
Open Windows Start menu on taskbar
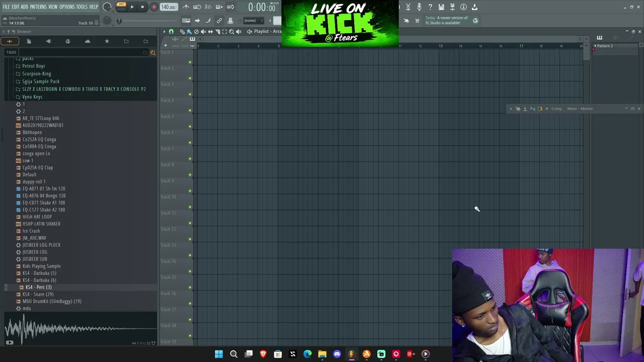click(219, 354)
